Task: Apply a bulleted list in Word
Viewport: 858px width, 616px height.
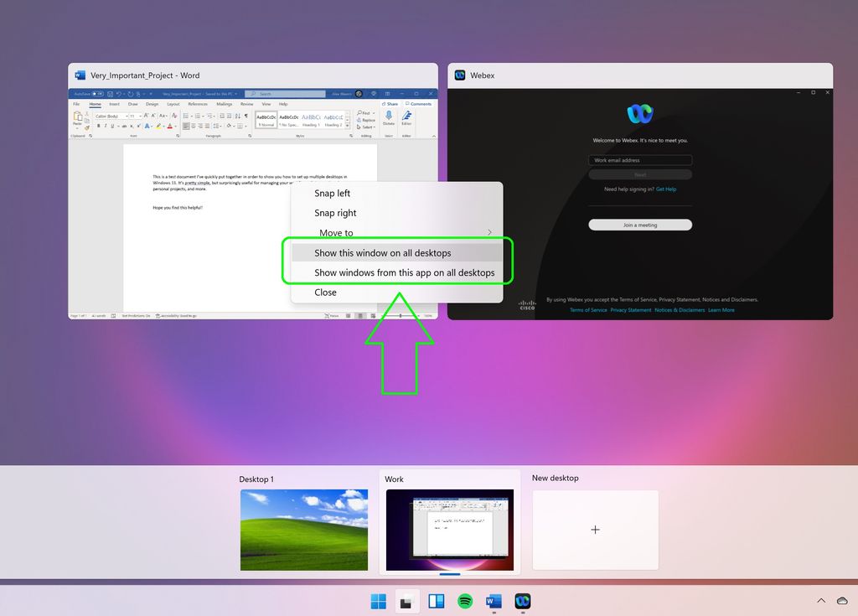Action: [x=184, y=116]
